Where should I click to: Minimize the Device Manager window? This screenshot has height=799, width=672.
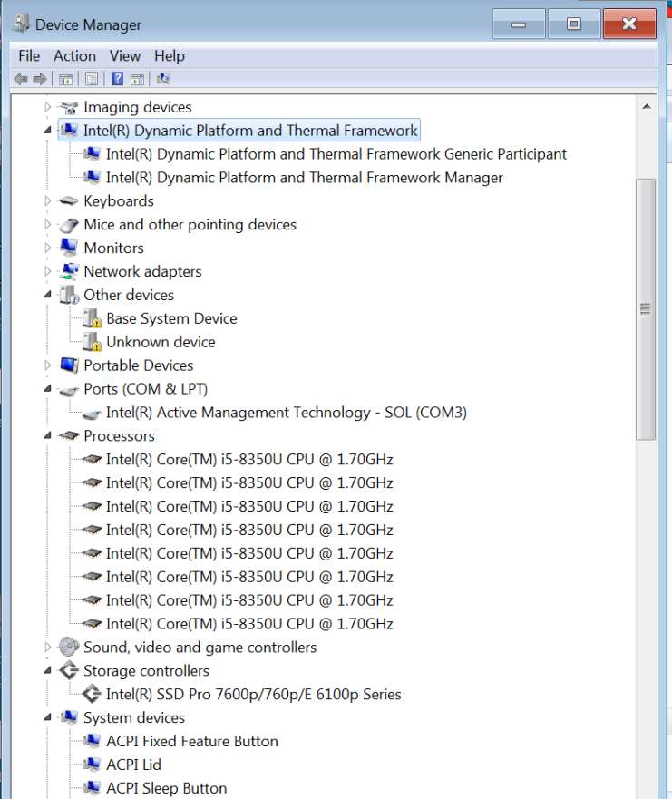point(519,24)
